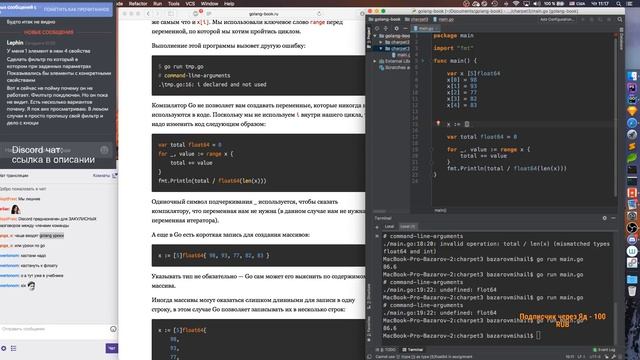
Task: Expand the first charpet folder in the tree
Action: (381, 42)
